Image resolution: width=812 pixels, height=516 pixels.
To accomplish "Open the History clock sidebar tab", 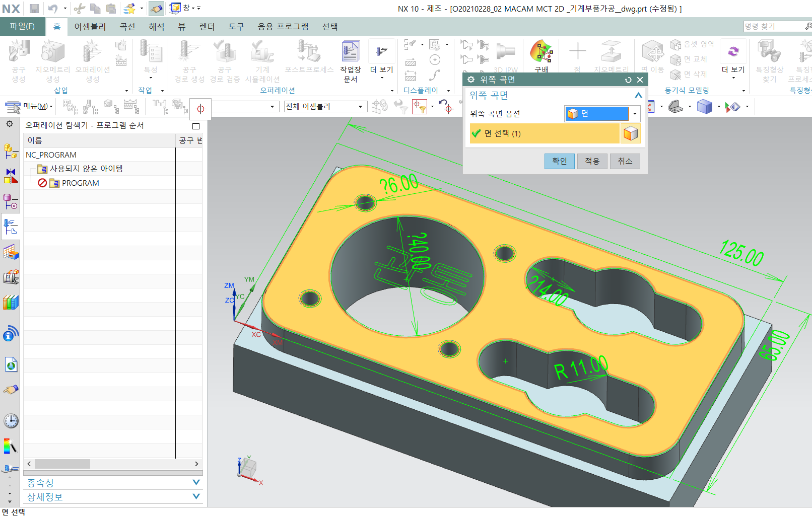I will pyautogui.click(x=11, y=421).
